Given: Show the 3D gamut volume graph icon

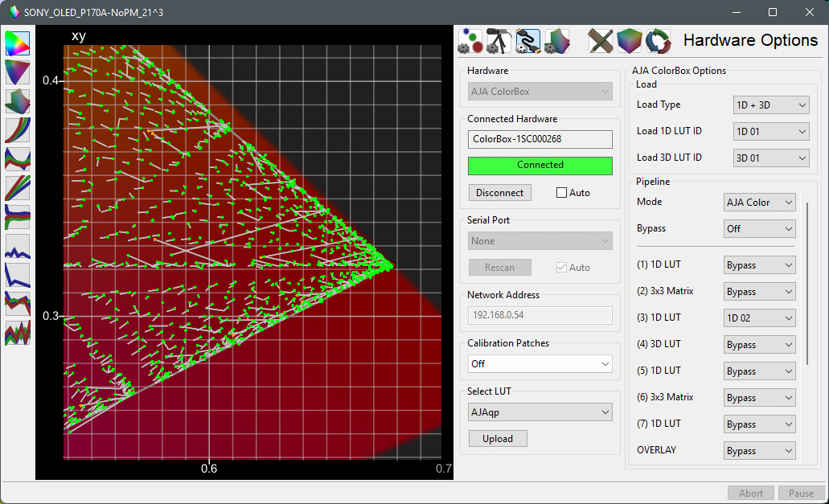Looking at the screenshot, I should point(18,101).
